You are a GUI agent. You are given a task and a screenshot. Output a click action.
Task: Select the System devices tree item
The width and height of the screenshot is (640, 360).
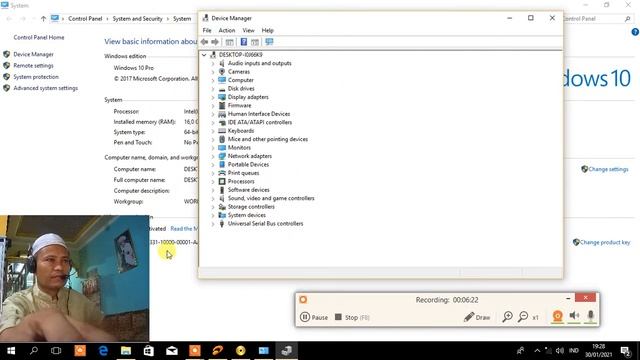(x=247, y=215)
